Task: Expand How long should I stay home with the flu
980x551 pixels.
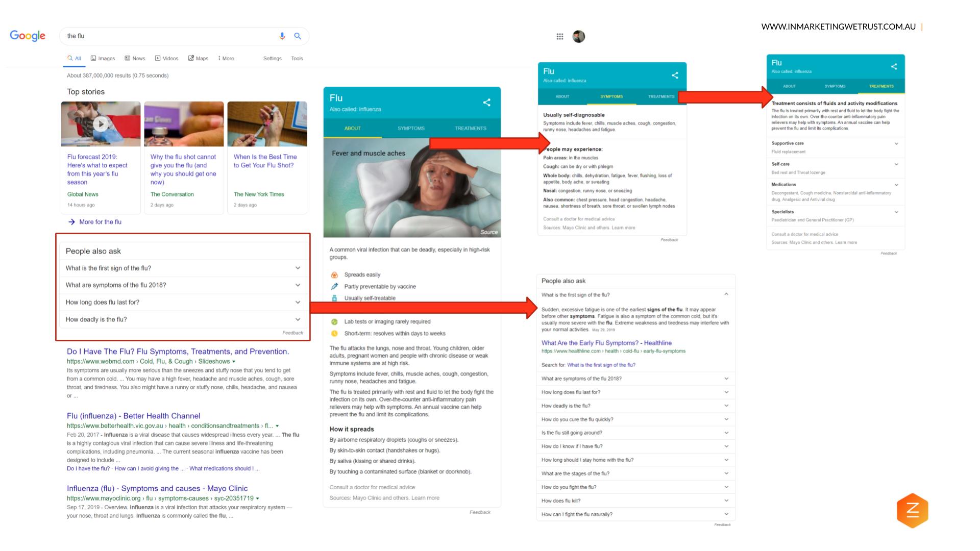Action: [x=635, y=460]
